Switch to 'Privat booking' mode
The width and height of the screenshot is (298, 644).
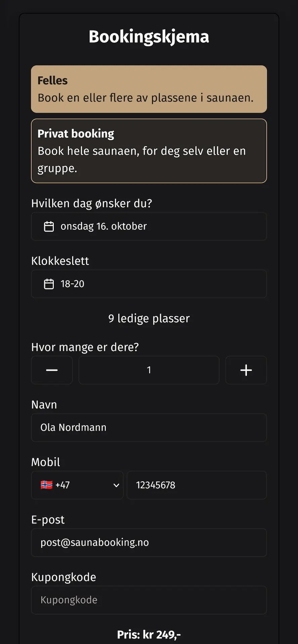[149, 151]
